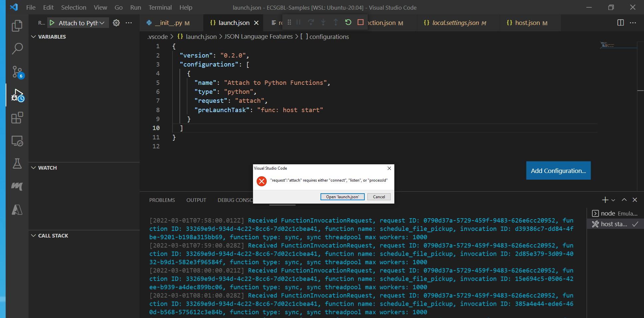Click Cancel in the error dialog

pos(379,197)
